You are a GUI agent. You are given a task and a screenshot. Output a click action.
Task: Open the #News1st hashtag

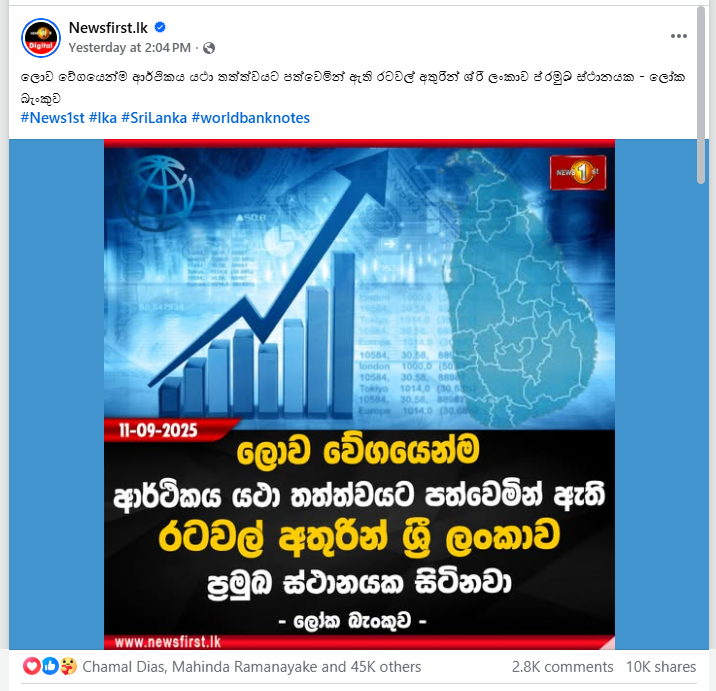point(53,118)
